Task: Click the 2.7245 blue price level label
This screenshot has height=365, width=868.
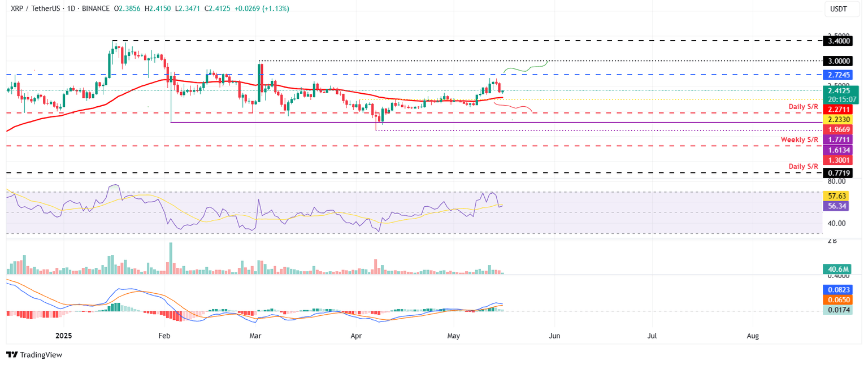Action: (x=838, y=75)
